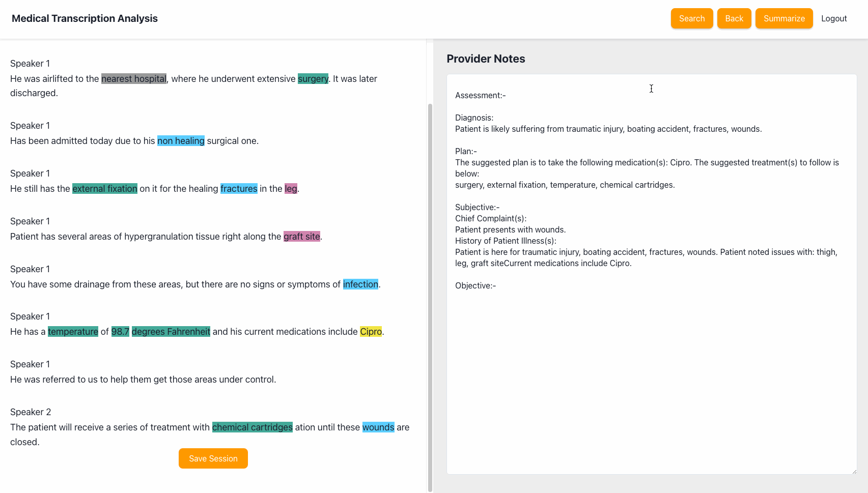Image resolution: width=868 pixels, height=493 pixels.
Task: Click the blue 'wounds' highlight
Action: [378, 427]
